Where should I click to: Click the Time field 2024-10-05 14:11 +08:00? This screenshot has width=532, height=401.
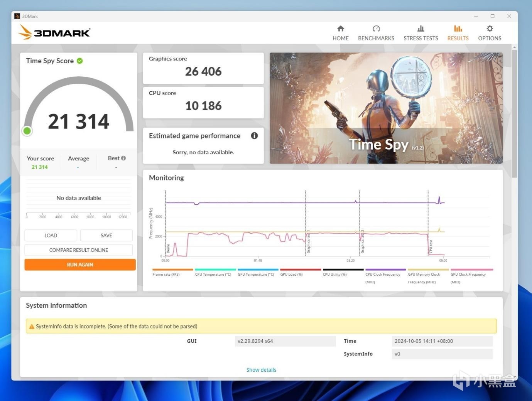click(x=442, y=341)
